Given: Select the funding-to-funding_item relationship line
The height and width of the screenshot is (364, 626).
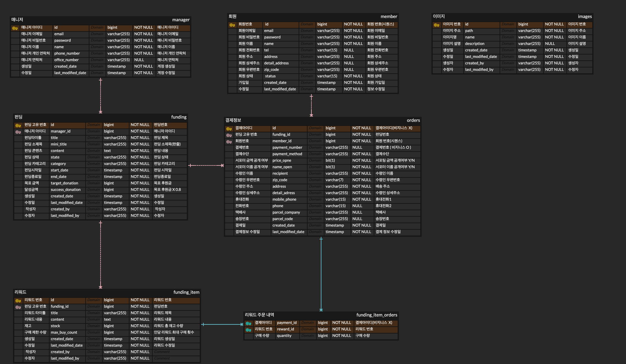Looking at the screenshot, I should click(x=101, y=255).
